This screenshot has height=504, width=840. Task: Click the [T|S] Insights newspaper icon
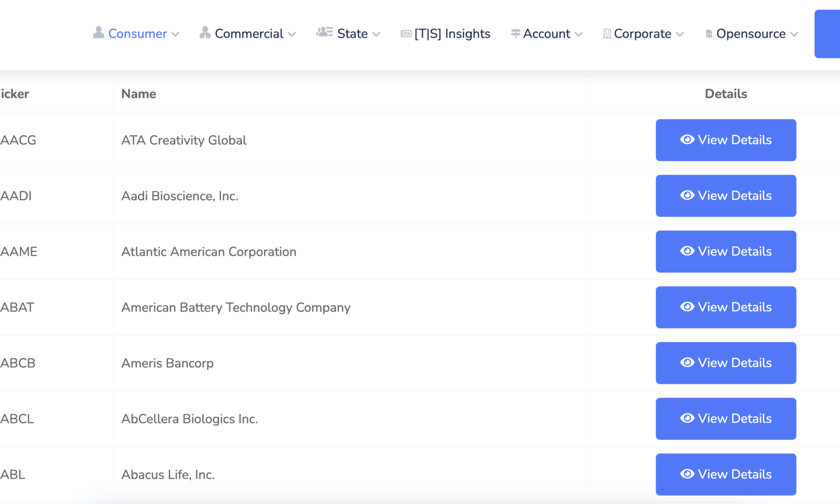click(406, 34)
